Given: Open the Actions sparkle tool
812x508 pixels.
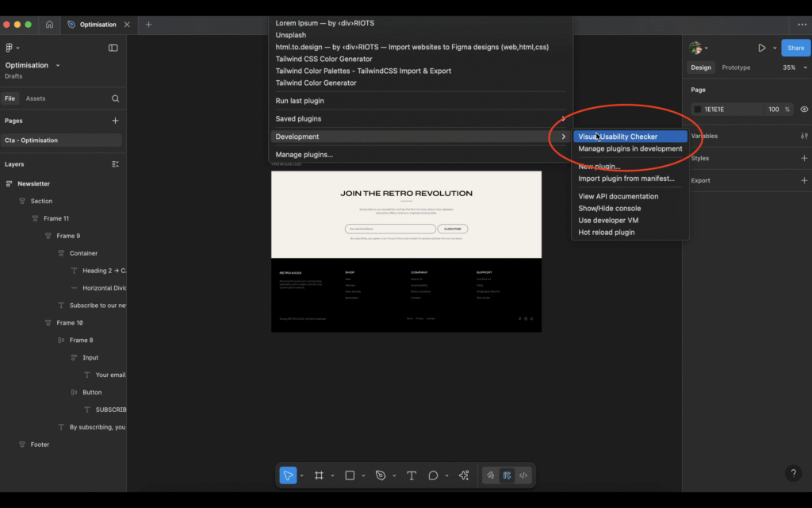Looking at the screenshot, I should 464,475.
